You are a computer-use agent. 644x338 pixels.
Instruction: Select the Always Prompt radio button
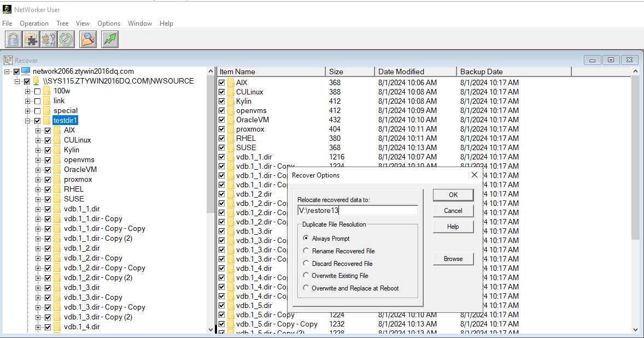pos(306,238)
